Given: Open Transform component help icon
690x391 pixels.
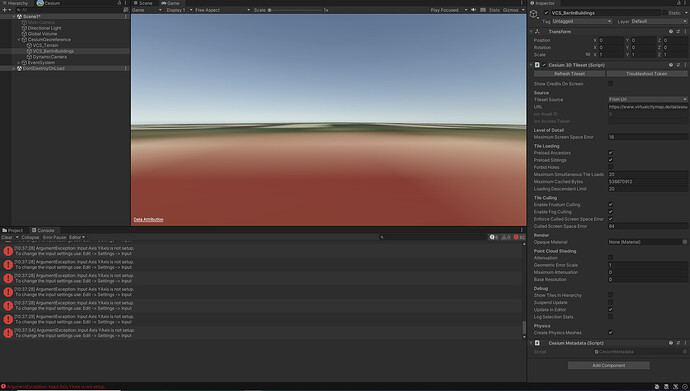Looking at the screenshot, I should (x=671, y=32).
